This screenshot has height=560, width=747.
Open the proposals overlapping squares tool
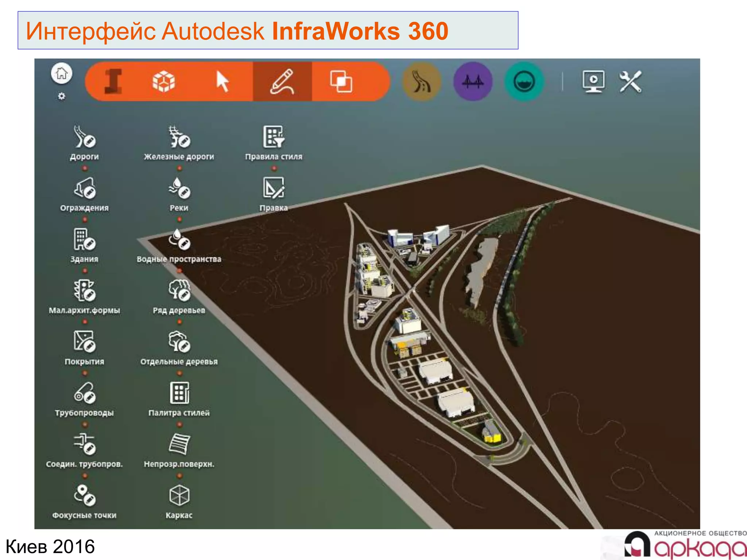click(x=341, y=81)
